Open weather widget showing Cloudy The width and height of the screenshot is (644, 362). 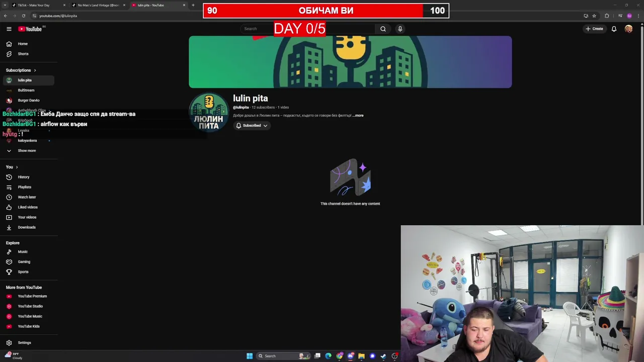pyautogui.click(x=14, y=356)
